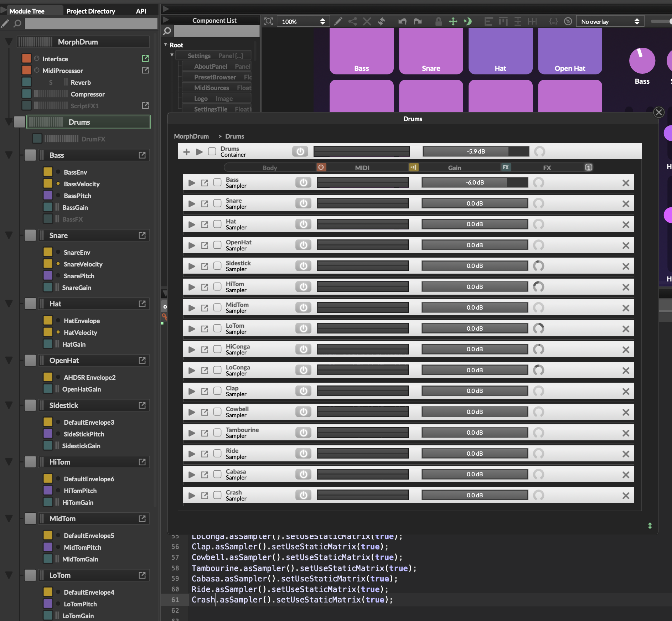Open ScriptFX1 in external editor

pyautogui.click(x=145, y=105)
